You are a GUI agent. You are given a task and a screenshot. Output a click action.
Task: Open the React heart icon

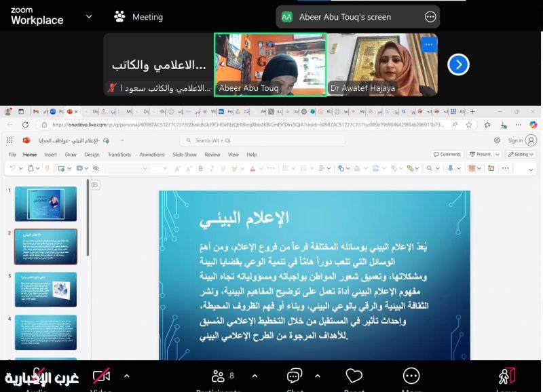(x=354, y=376)
